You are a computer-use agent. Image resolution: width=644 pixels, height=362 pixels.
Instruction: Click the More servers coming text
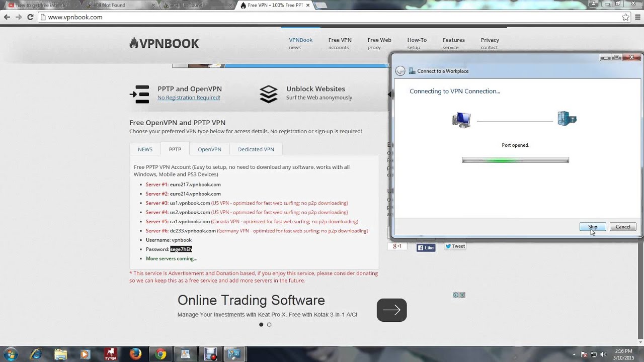coord(172,258)
